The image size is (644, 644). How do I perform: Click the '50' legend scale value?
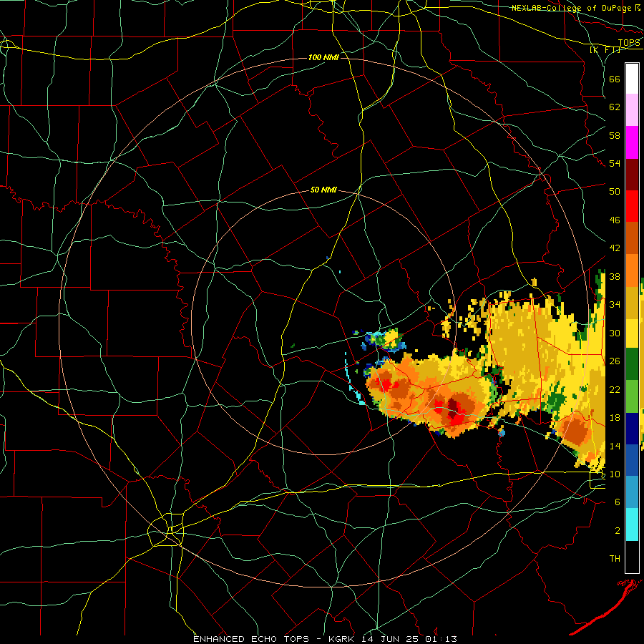[x=615, y=191]
